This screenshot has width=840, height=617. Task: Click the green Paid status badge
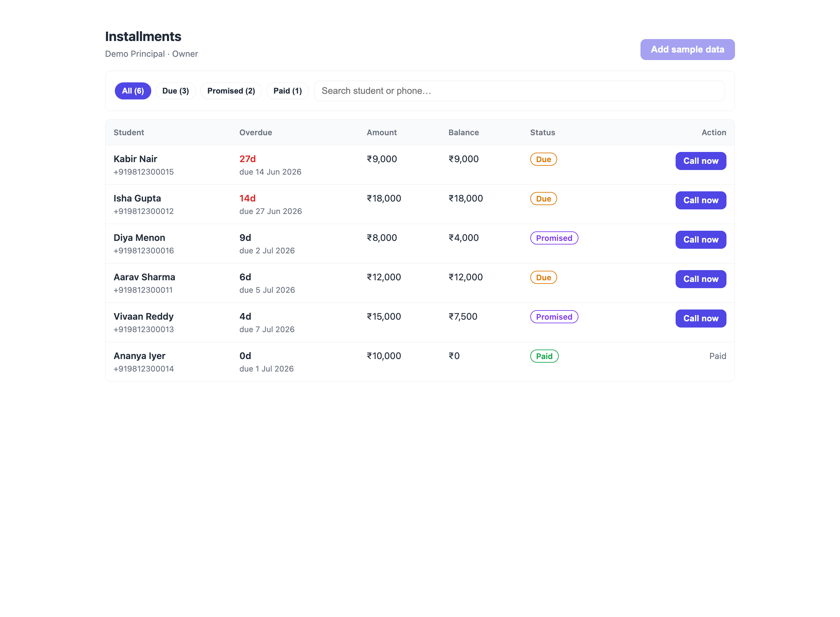coord(544,356)
